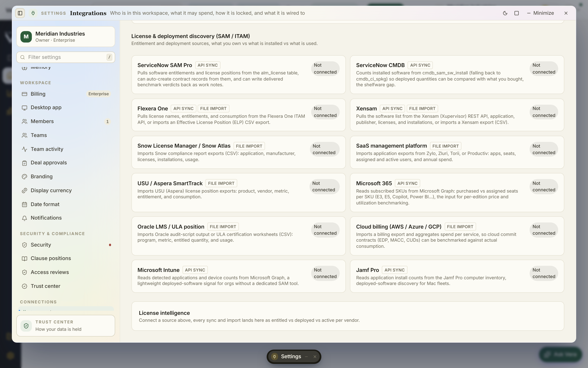Click Not connected on Xensam card

(544, 112)
